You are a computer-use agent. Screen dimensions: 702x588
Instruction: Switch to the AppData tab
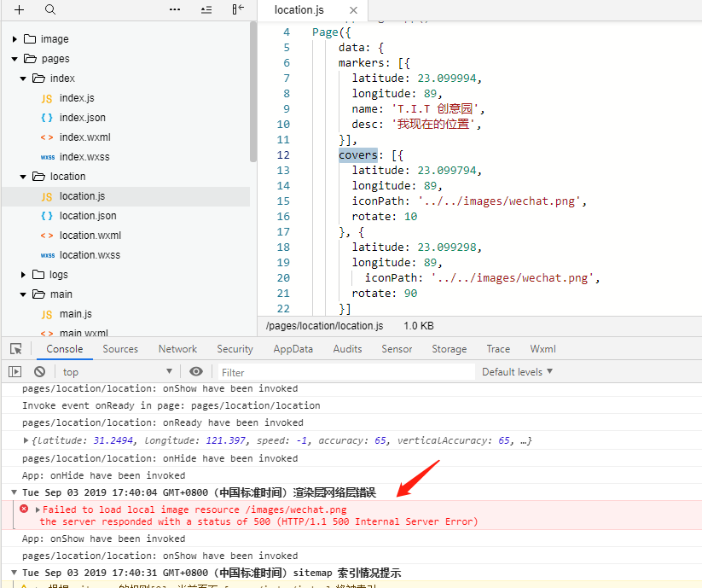click(293, 349)
